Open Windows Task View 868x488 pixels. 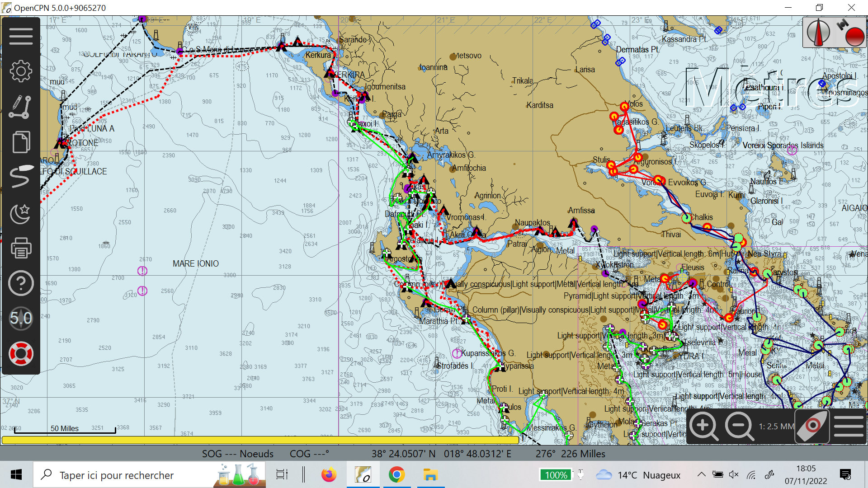pyautogui.click(x=282, y=475)
